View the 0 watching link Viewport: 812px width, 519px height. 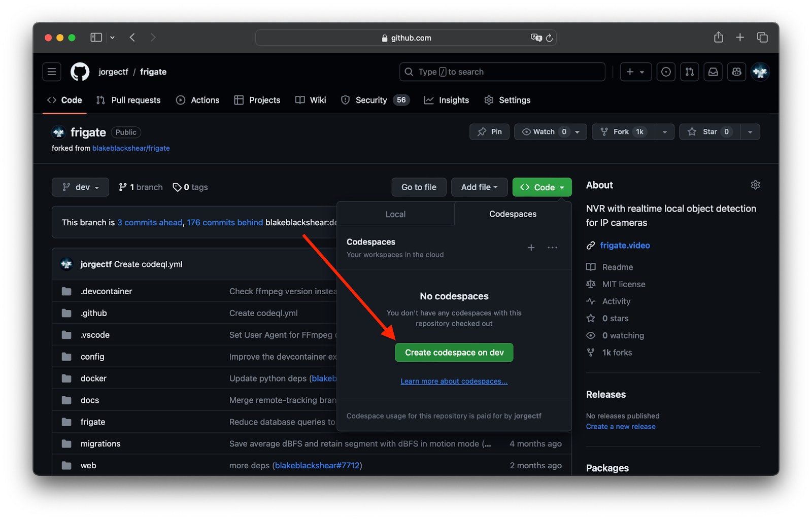coord(615,336)
